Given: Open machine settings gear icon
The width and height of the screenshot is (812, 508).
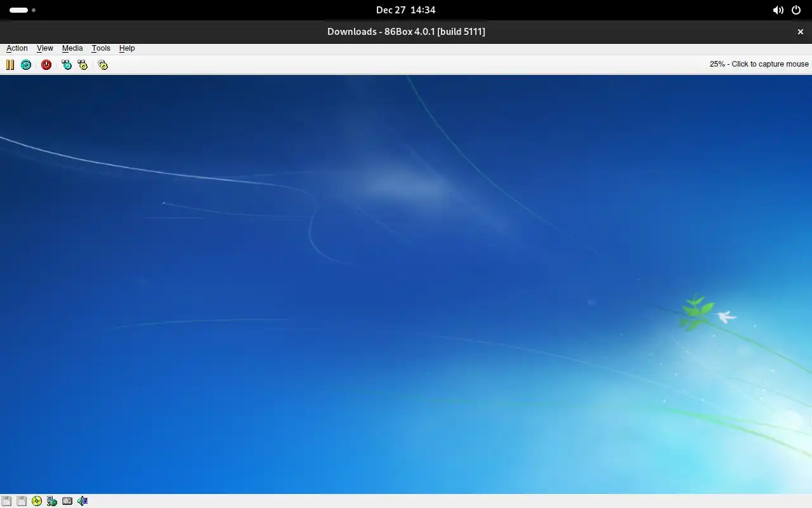Looking at the screenshot, I should click(103, 65).
